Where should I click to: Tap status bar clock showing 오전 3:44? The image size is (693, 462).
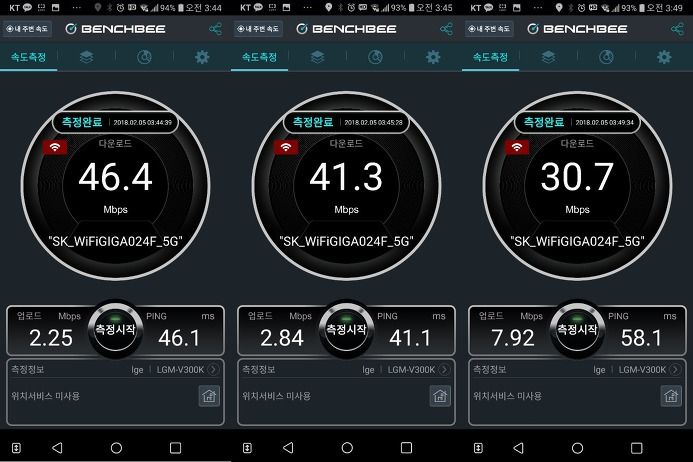coord(203,8)
